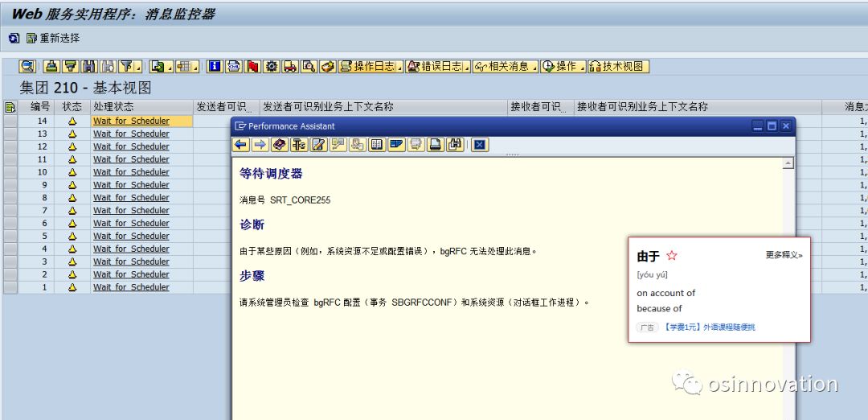Viewport: 868px width, 420px height.
Task: Open dropdown arrow beside 操作 button
Action: (582, 67)
